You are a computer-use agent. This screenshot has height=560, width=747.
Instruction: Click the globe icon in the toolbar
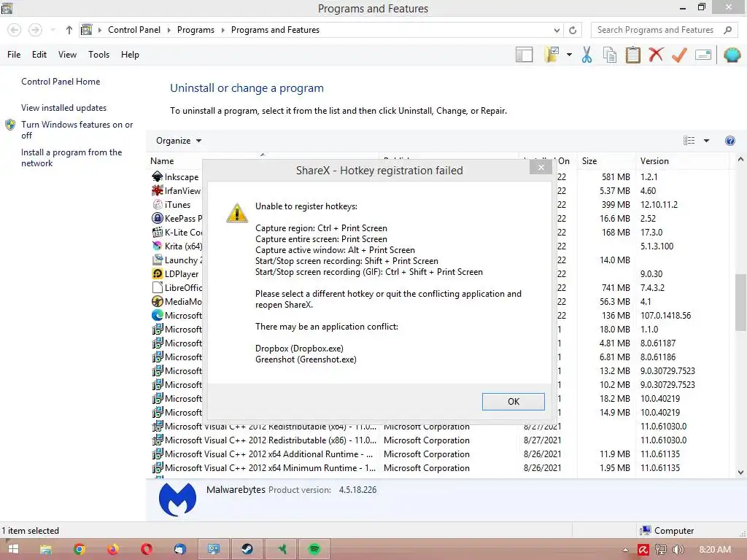(x=732, y=55)
